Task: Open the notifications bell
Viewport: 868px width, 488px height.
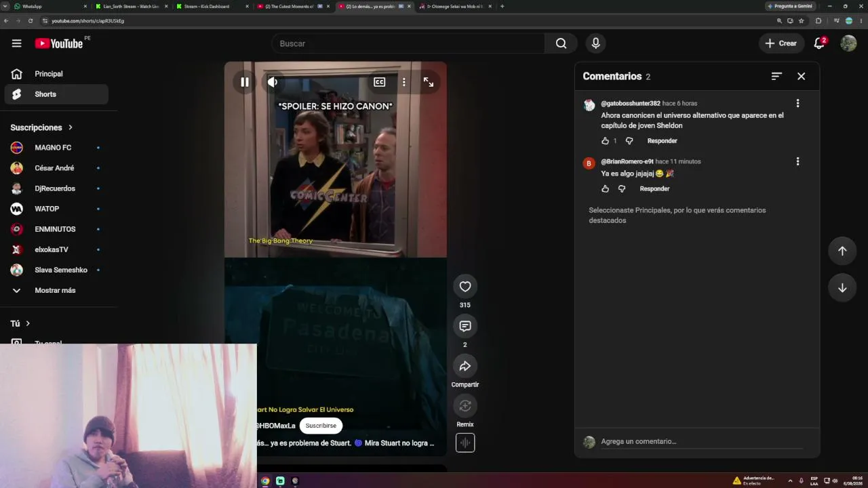Action: tap(819, 43)
